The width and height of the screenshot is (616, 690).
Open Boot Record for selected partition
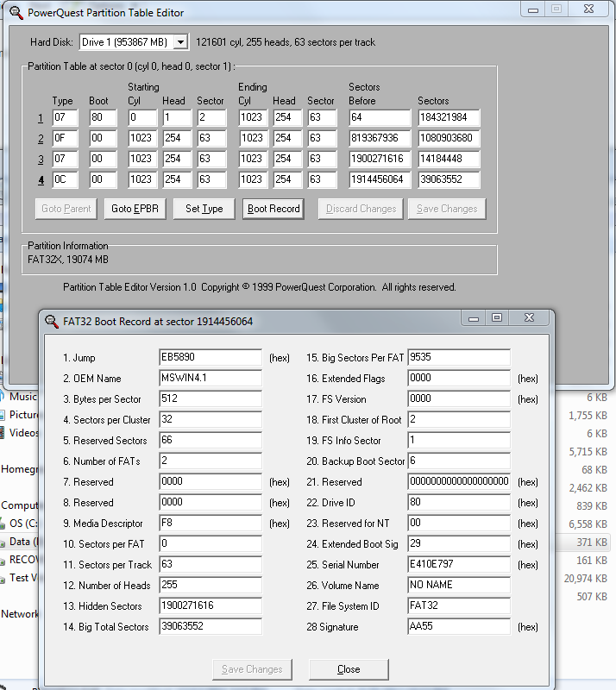(x=273, y=209)
